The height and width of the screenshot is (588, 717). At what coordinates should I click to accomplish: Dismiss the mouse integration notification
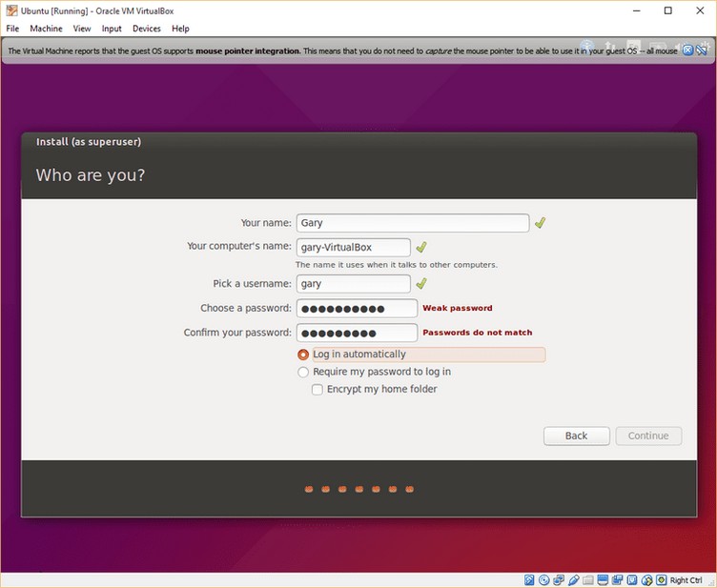pyautogui.click(x=687, y=51)
